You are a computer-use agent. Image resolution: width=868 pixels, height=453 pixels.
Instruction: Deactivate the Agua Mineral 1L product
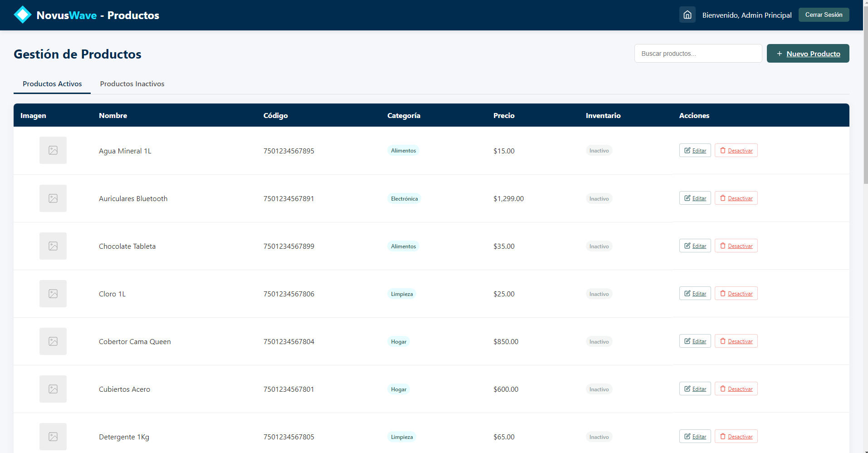(x=736, y=151)
